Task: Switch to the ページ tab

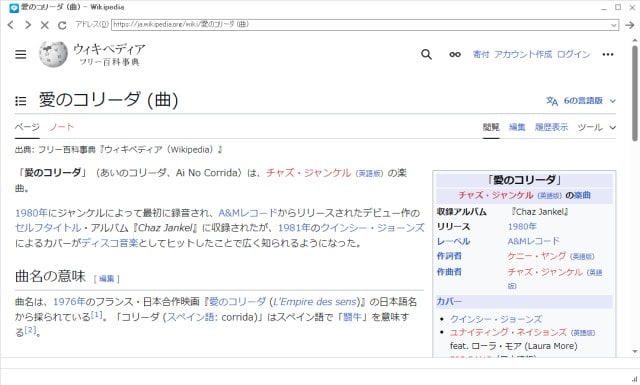Action: click(27, 127)
